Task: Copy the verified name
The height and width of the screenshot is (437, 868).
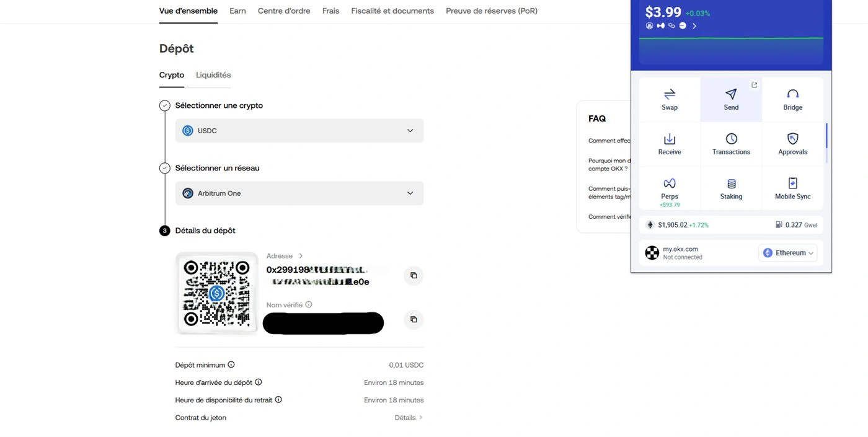Action: click(414, 320)
